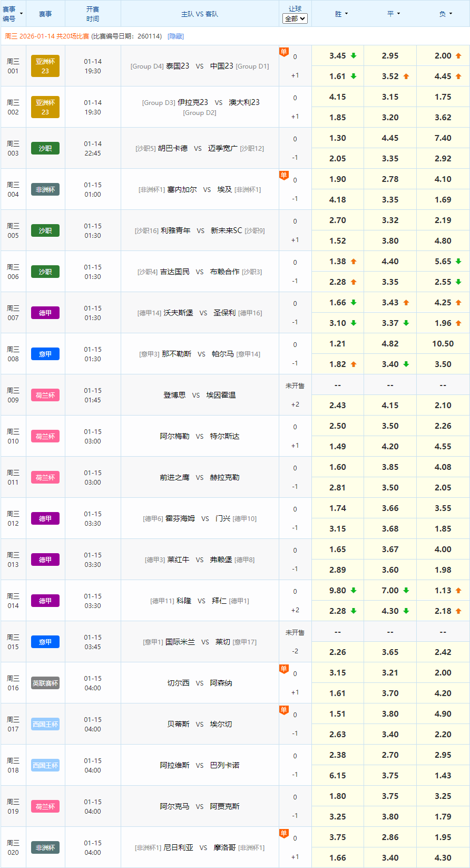Click the 英联赛杯 league tag on match 016
Screen dimensions: 470x868
pyautogui.click(x=45, y=683)
